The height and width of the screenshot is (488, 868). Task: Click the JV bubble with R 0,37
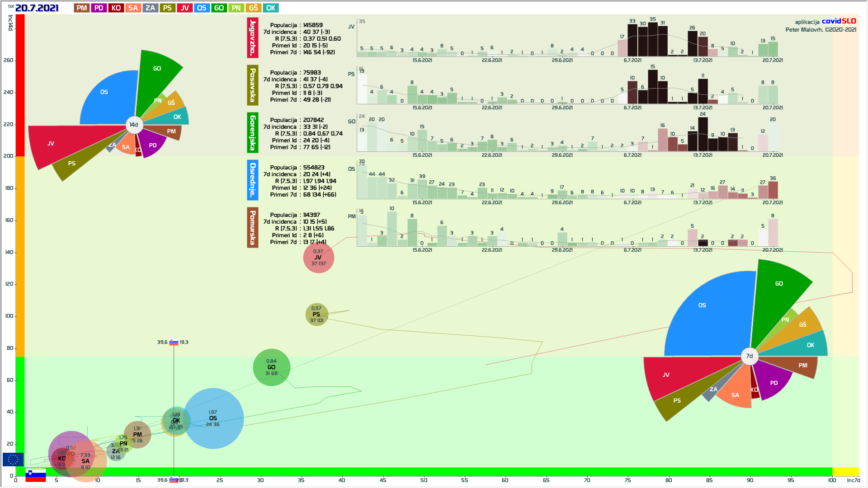coord(318,258)
